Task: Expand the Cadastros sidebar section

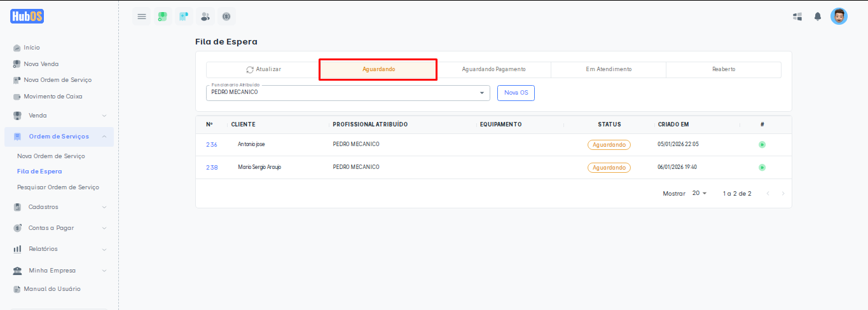Action: pos(60,207)
